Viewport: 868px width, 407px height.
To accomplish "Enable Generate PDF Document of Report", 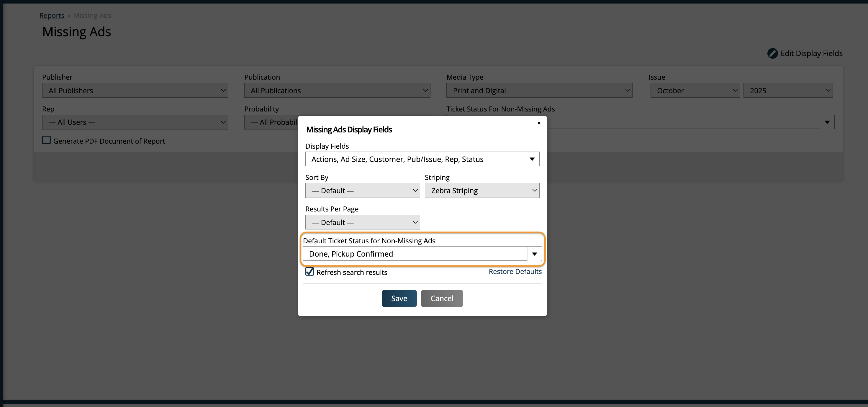I will tap(47, 140).
